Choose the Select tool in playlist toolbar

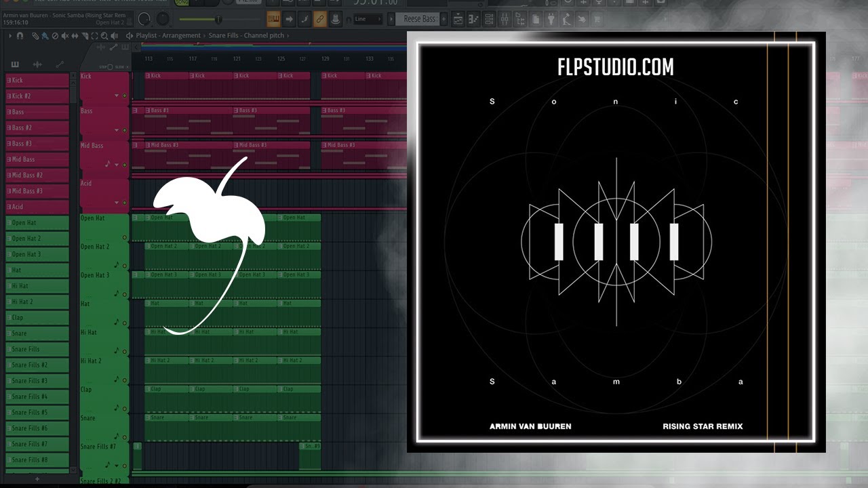point(94,35)
